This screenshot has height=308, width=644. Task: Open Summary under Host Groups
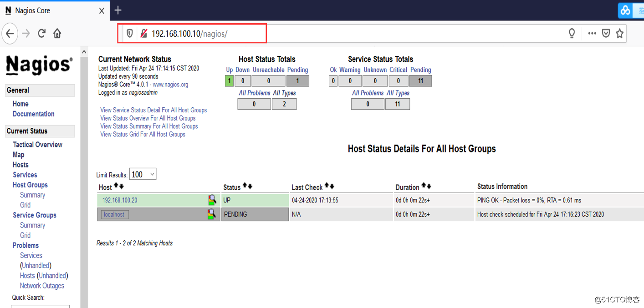pos(32,195)
